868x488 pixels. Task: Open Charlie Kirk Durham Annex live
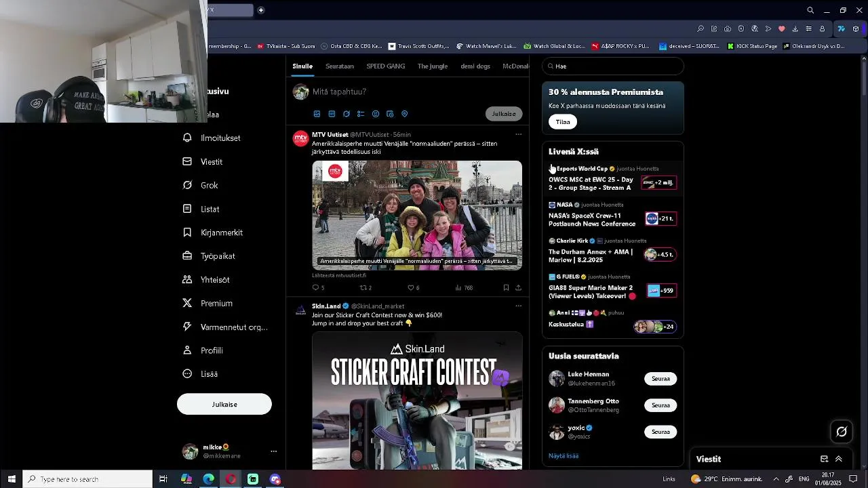612,251
